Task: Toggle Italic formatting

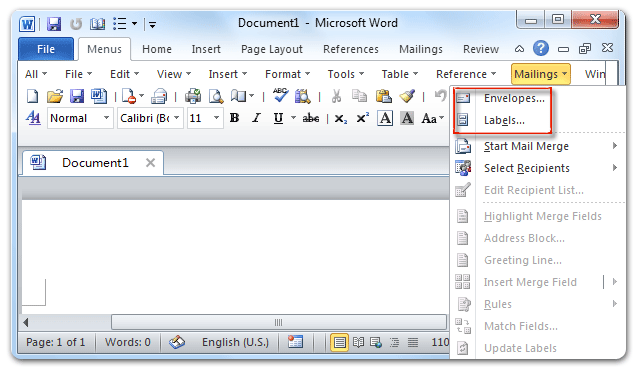Action: point(256,118)
